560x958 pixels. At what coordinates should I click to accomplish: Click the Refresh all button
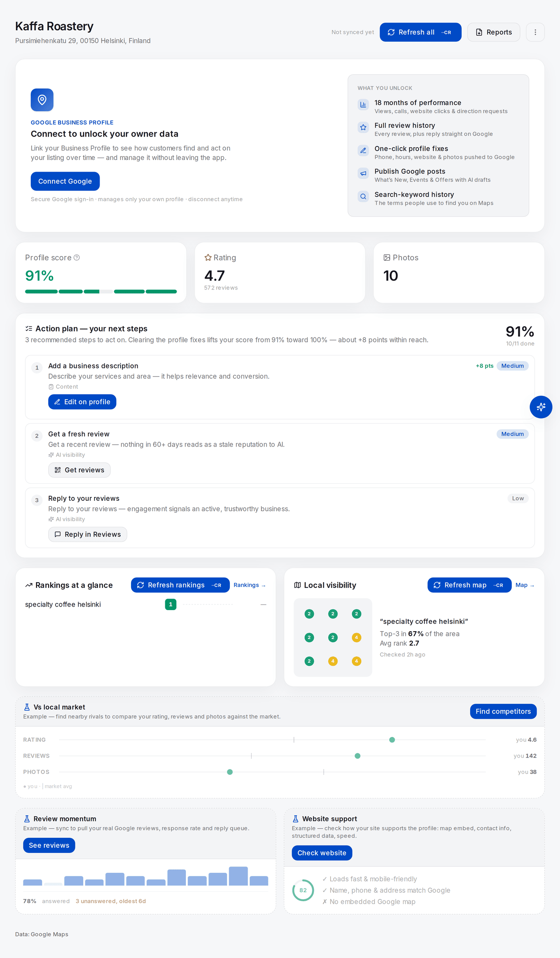coord(420,32)
